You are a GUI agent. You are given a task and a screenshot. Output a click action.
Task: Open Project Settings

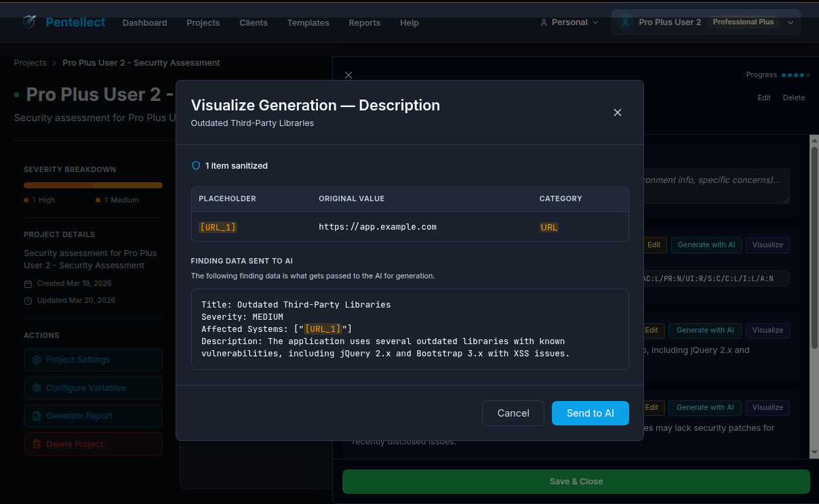(x=93, y=360)
